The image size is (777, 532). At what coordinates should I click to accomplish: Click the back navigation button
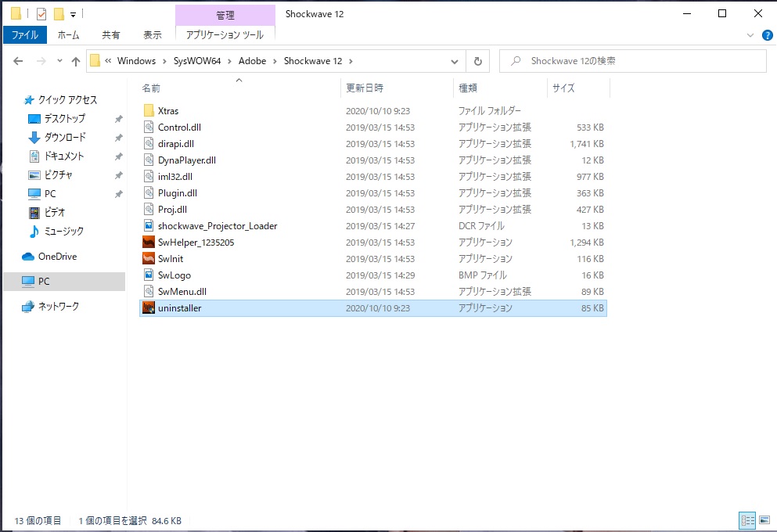(17, 60)
